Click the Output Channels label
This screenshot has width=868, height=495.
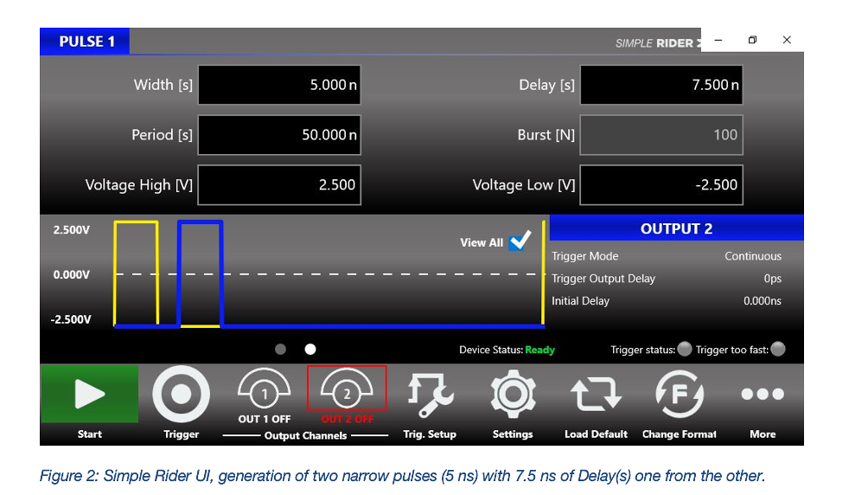tap(305, 435)
